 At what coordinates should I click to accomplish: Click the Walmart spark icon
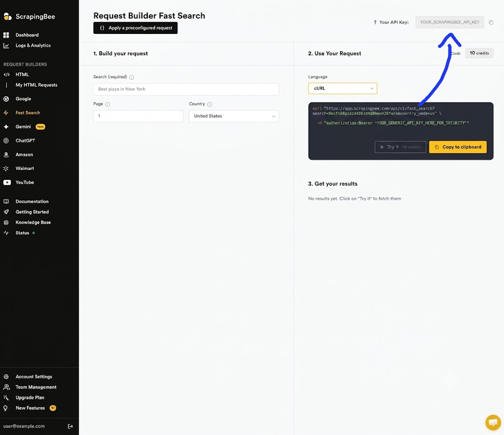6,168
